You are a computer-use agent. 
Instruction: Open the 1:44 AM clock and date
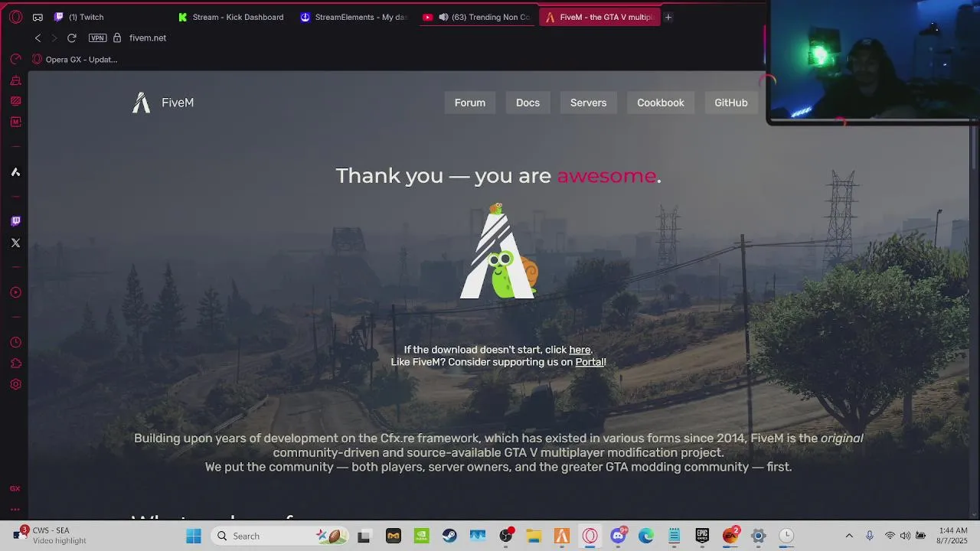click(x=953, y=536)
